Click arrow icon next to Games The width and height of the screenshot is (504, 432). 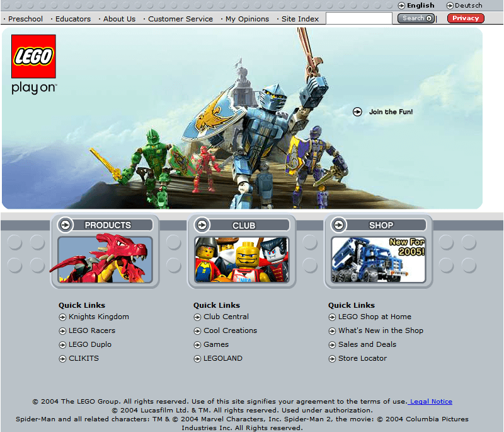coord(197,345)
